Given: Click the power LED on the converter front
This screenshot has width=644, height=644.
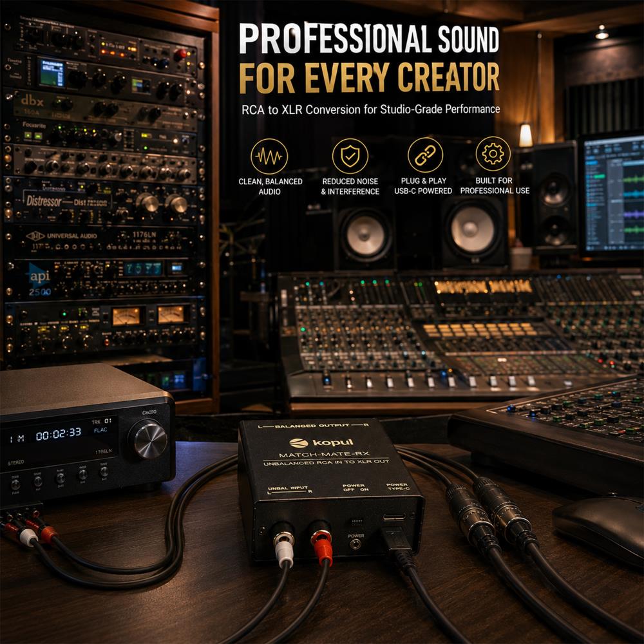Looking at the screenshot, I should [355, 545].
